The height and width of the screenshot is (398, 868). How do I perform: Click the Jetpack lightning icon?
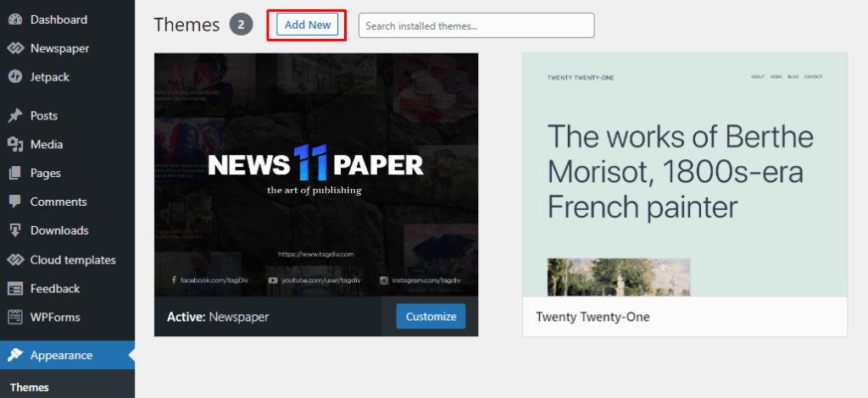[15, 77]
